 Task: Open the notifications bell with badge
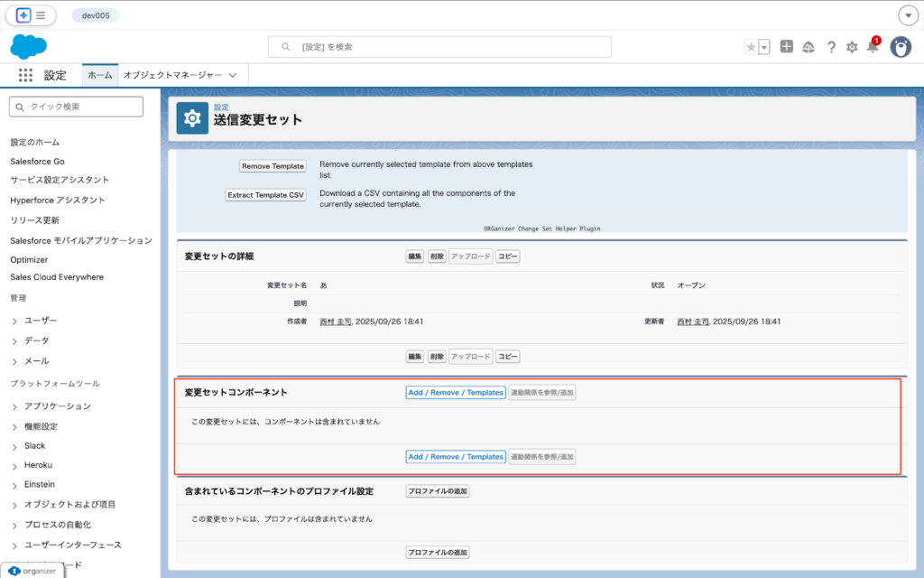click(873, 47)
